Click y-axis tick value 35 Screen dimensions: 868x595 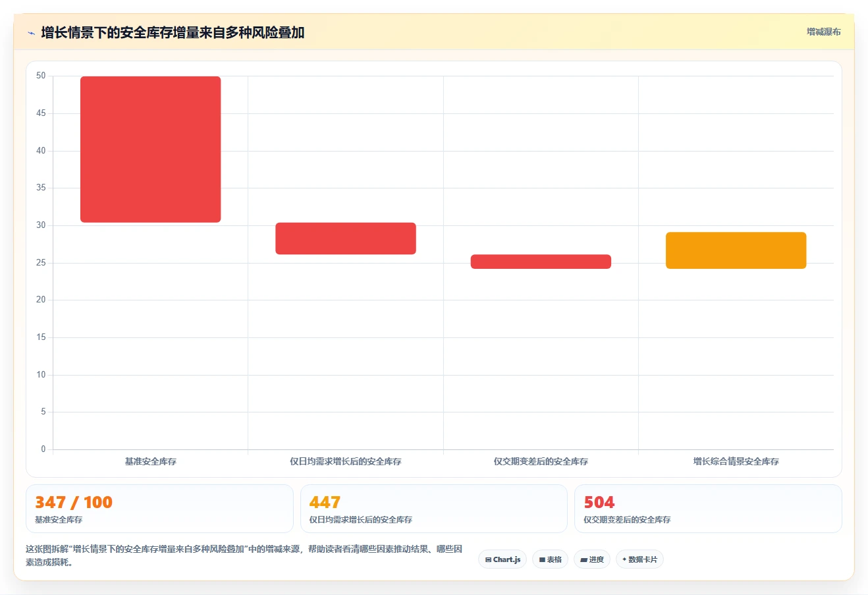(x=41, y=188)
